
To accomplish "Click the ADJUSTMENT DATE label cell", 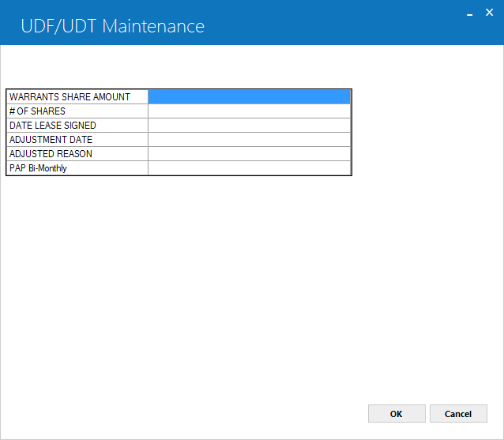I will click(x=77, y=140).
